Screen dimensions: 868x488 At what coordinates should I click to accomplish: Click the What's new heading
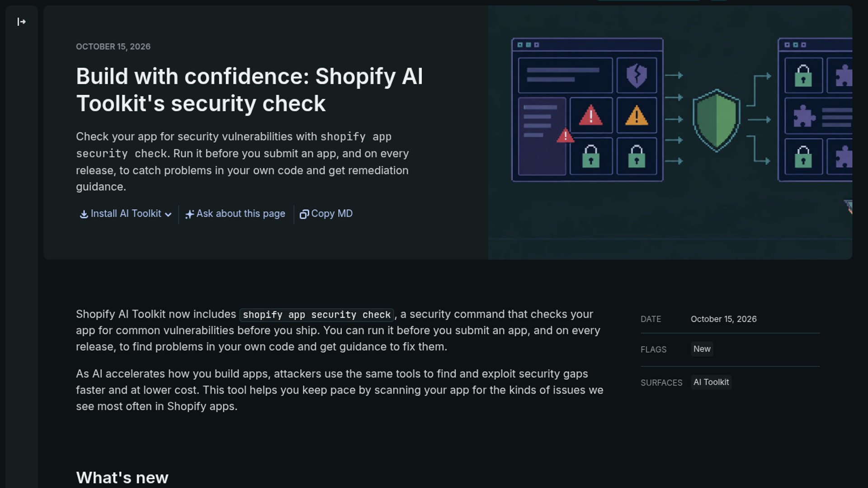coord(122,478)
